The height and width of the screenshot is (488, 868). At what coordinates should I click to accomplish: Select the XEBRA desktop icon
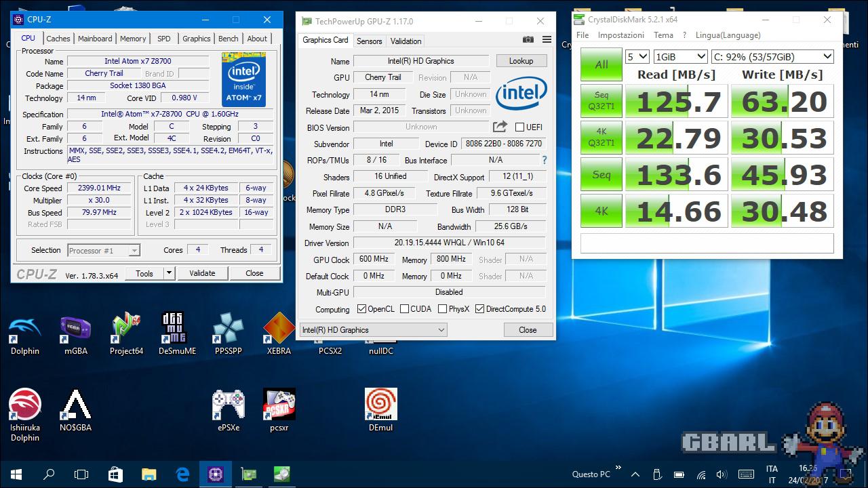279,333
